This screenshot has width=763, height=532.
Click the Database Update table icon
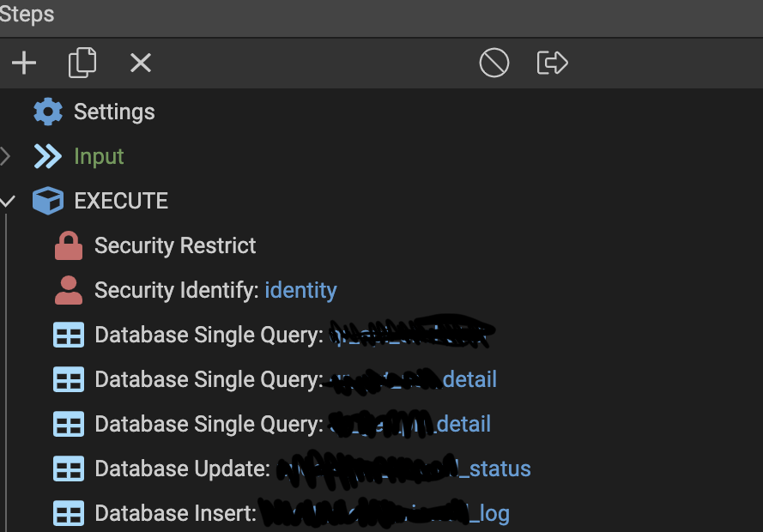pos(68,469)
